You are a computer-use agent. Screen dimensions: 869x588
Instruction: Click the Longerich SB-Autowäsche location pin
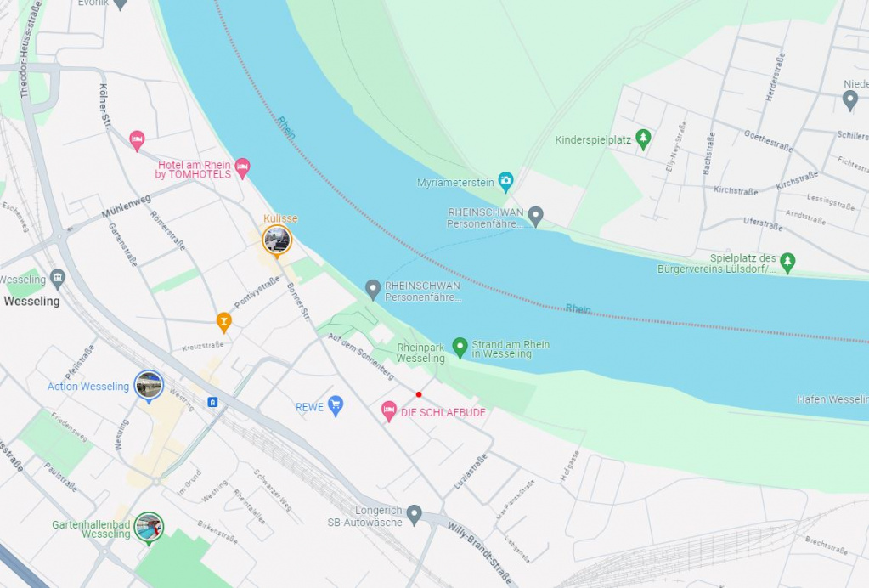414,514
